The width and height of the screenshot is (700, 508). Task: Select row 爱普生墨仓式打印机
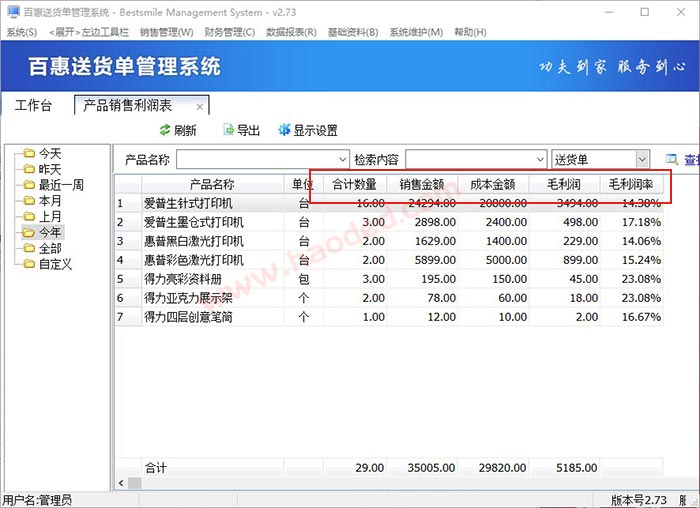(x=389, y=222)
